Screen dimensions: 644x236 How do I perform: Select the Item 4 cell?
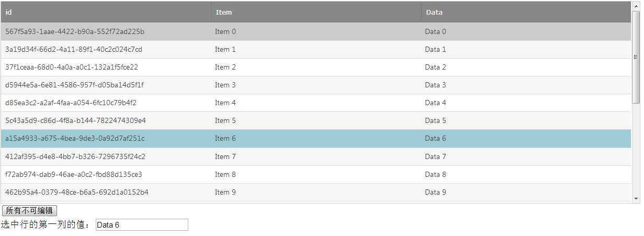[316, 103]
